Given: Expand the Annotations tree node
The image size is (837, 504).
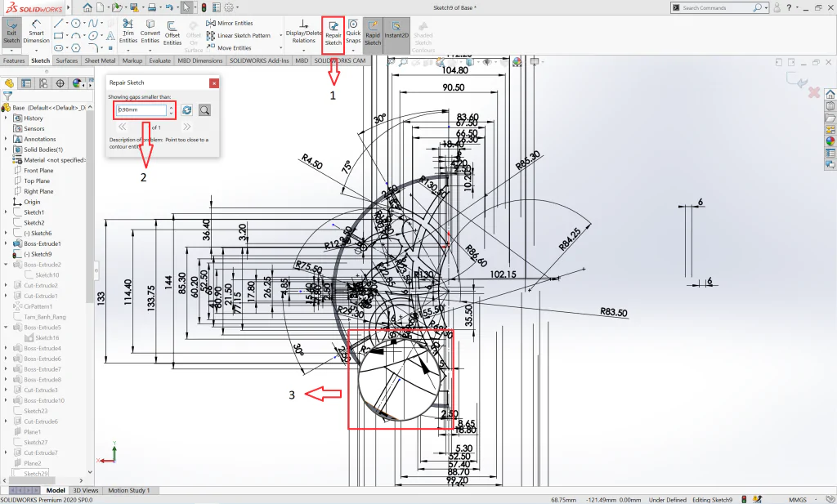Looking at the screenshot, I should pyautogui.click(x=6, y=139).
